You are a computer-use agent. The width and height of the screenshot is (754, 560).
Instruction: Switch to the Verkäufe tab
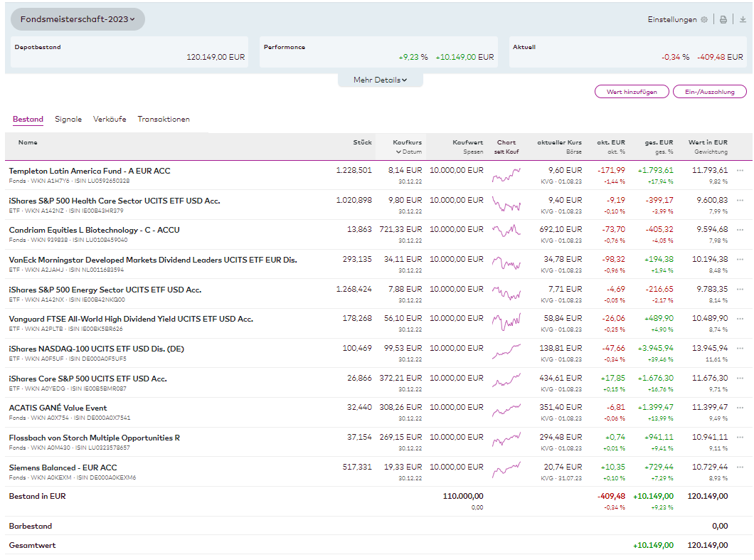110,120
